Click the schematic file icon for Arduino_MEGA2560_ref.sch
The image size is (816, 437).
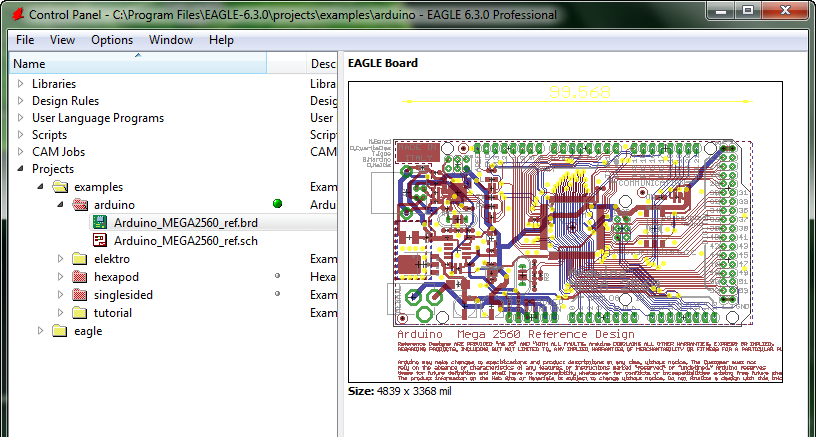pos(101,240)
